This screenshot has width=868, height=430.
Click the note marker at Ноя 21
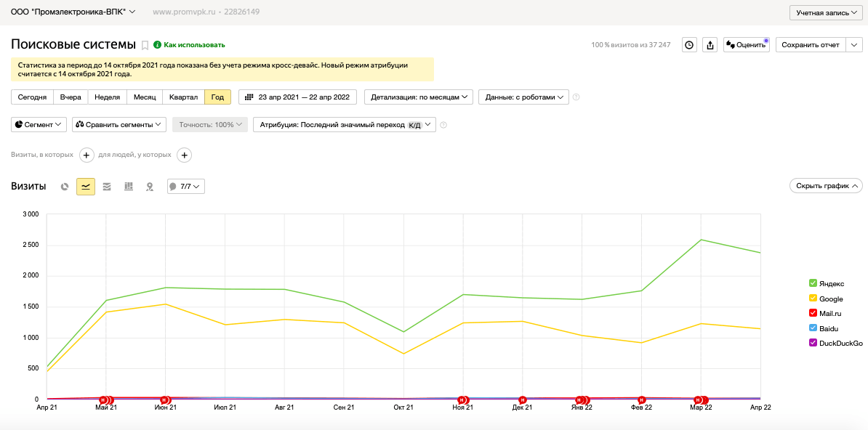tap(461, 399)
